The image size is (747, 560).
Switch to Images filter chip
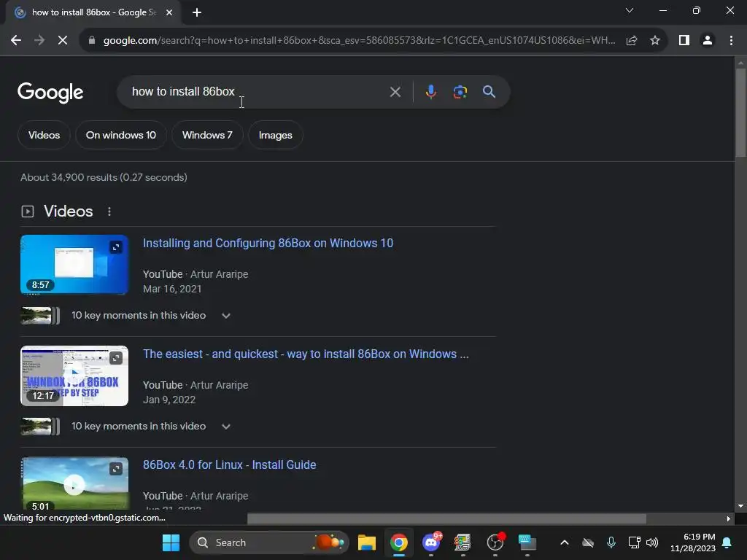(275, 135)
